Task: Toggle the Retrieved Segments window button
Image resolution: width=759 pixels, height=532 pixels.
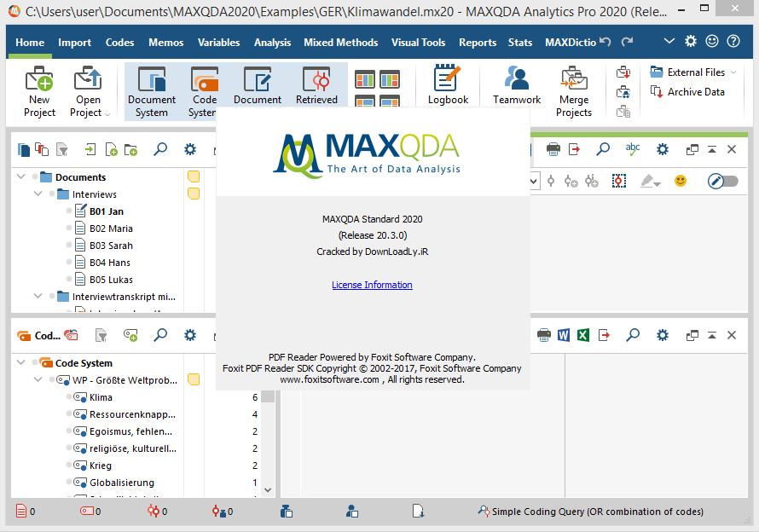Action: point(316,86)
